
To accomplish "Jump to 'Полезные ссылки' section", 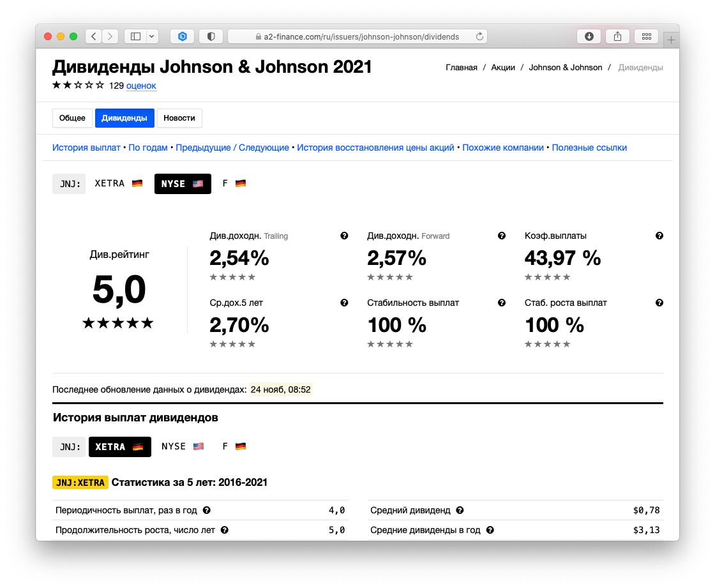I will pyautogui.click(x=589, y=148).
